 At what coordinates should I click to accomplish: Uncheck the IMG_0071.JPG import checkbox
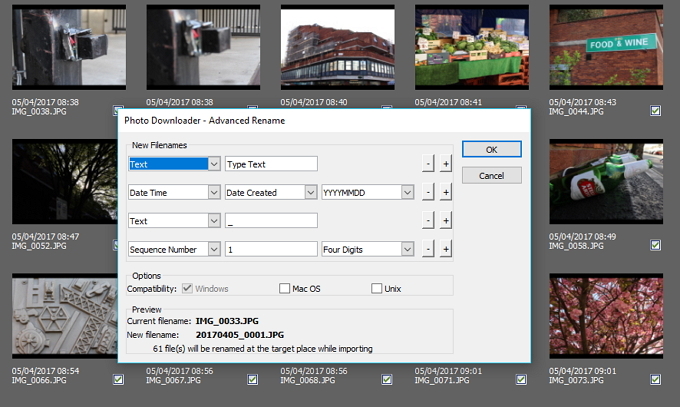pos(521,380)
